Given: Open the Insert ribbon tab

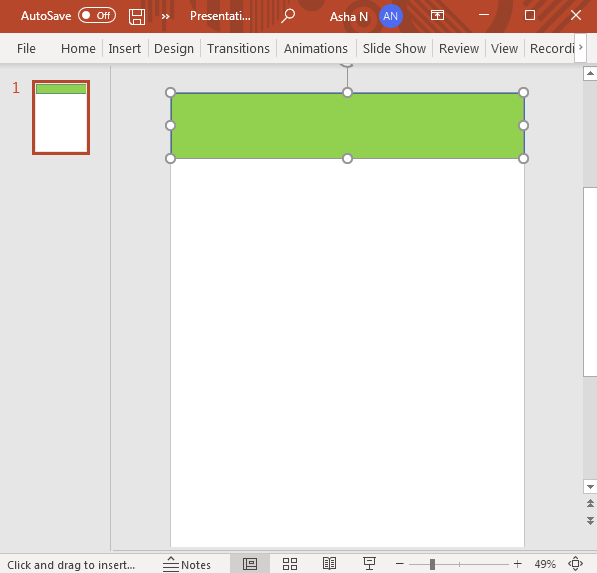Looking at the screenshot, I should [125, 48].
